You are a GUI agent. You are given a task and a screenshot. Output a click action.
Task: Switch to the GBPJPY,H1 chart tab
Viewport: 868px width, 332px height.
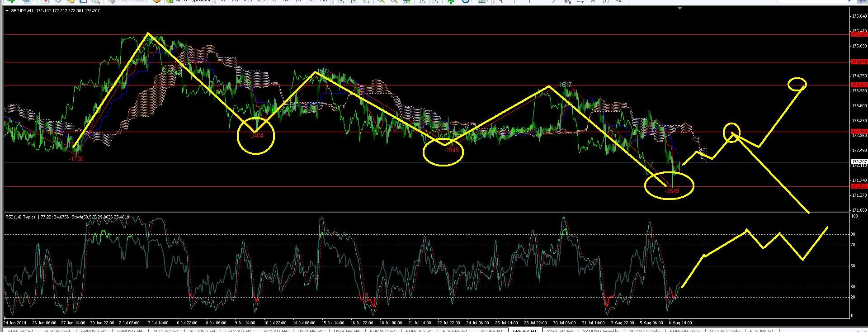click(x=524, y=330)
